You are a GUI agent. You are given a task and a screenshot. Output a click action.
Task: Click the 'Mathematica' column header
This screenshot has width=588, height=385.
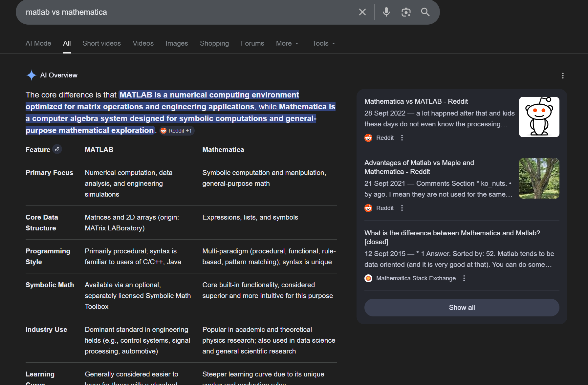(223, 150)
